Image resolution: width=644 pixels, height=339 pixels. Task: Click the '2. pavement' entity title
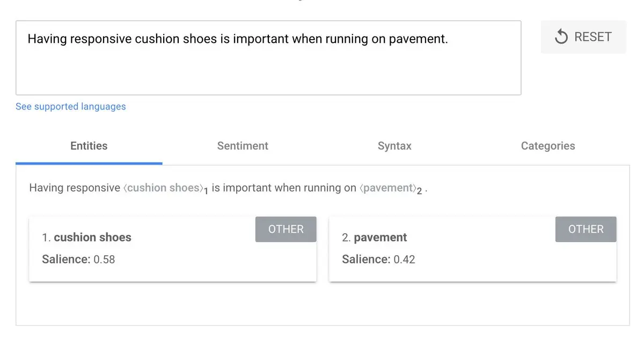click(x=375, y=238)
